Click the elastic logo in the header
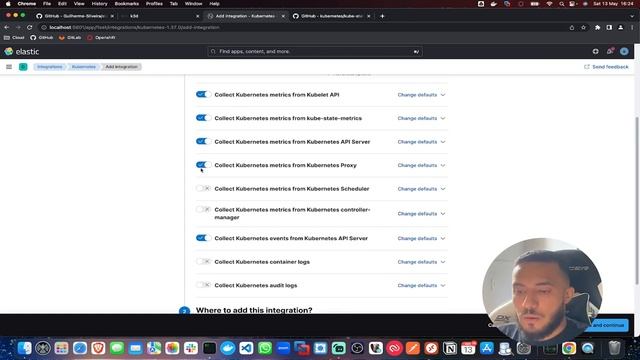This screenshot has height=360, width=640. [22, 51]
